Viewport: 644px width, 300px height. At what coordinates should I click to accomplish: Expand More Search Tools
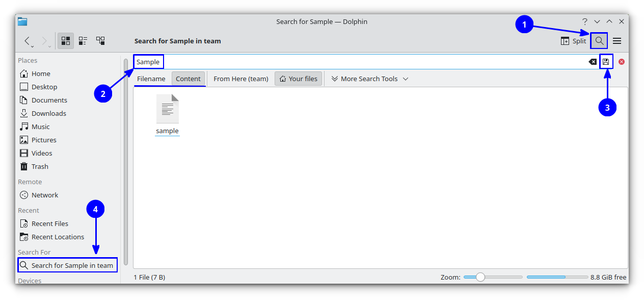(x=368, y=79)
